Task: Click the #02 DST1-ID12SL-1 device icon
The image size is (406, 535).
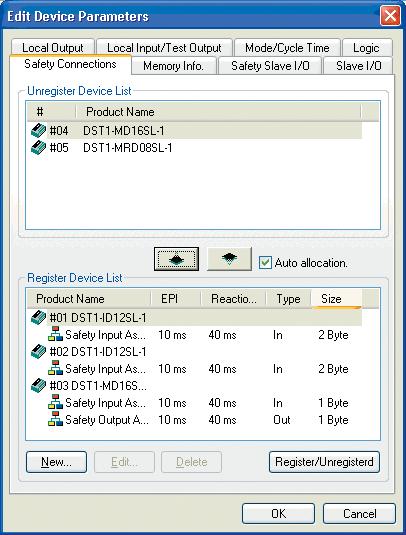Action: click(38, 351)
